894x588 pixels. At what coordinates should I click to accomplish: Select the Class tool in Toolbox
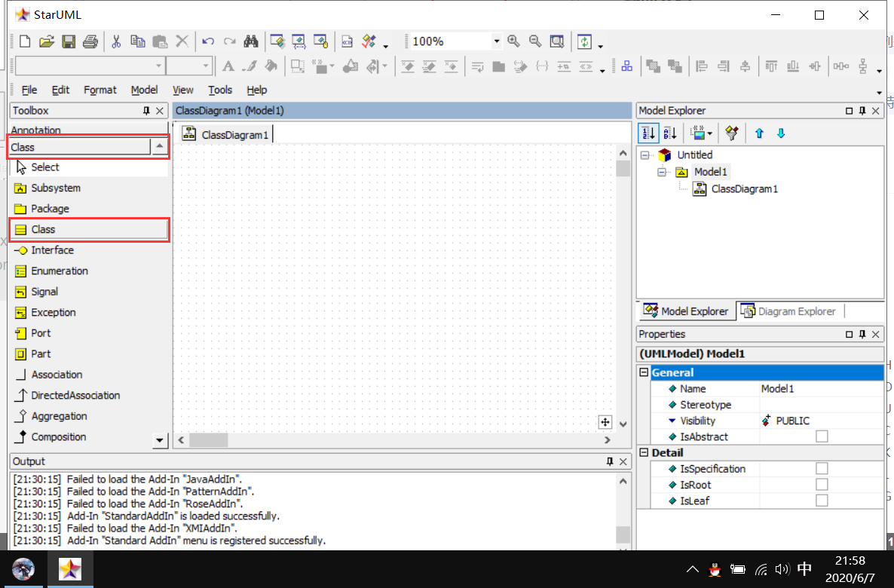tap(89, 229)
